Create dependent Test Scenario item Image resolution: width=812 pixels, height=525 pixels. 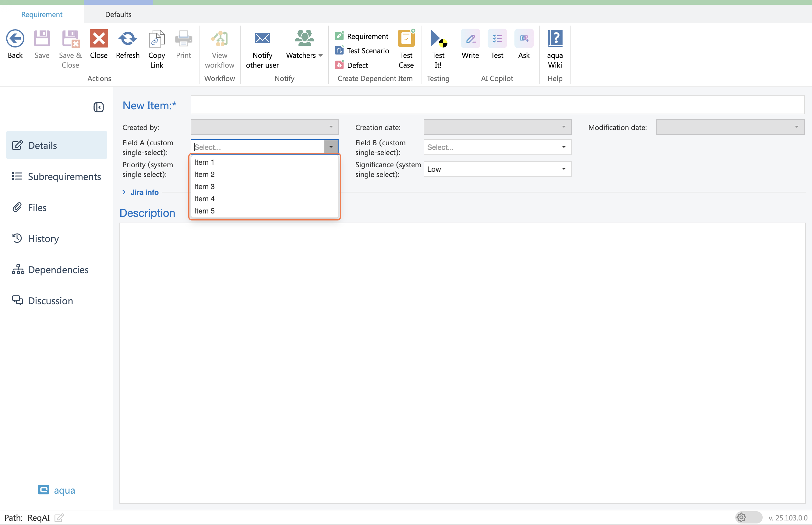(x=362, y=51)
